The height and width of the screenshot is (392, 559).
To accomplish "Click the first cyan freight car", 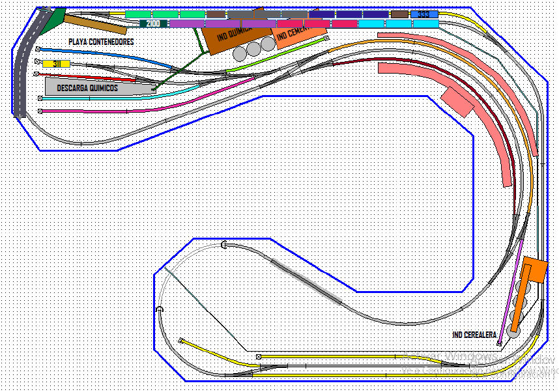I will (371, 24).
